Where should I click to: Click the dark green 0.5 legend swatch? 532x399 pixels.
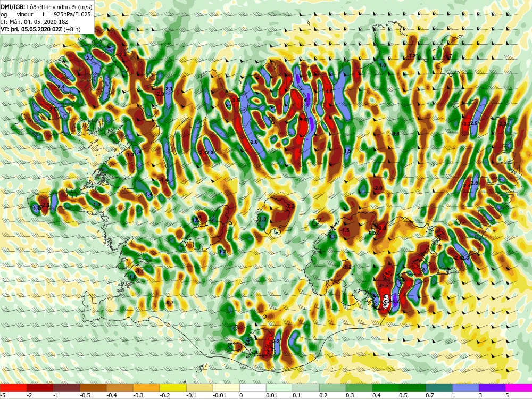tap(412, 387)
